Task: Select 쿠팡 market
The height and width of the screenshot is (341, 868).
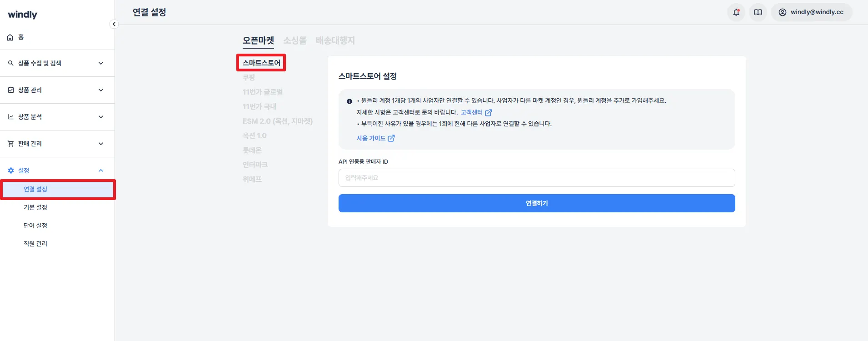Action: point(249,77)
